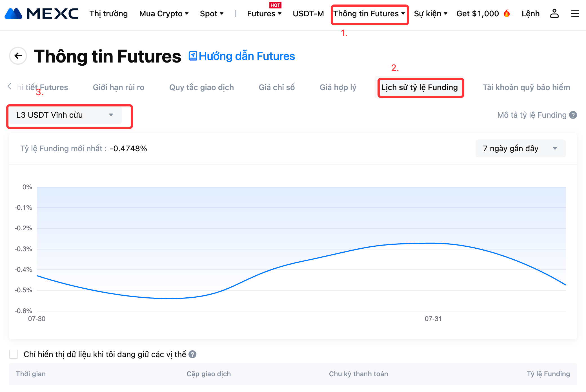The width and height of the screenshot is (586, 392).
Task: Expand the Thông tin Futures menu
Action: (369, 14)
